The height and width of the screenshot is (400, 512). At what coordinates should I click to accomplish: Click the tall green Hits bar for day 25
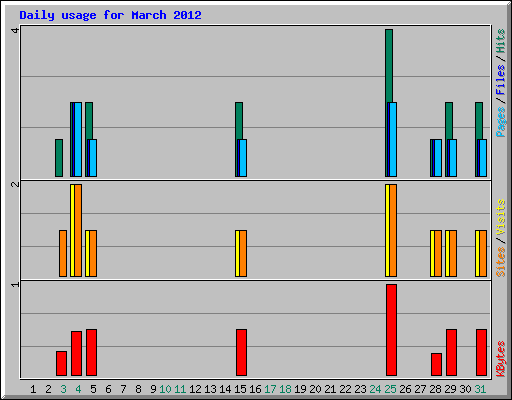pyautogui.click(x=389, y=66)
